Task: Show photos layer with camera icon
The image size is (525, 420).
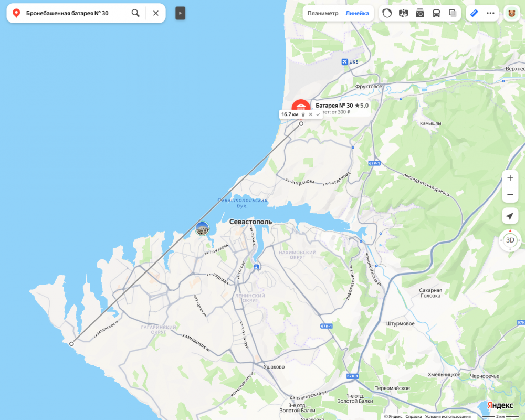Action: pyautogui.click(x=420, y=13)
